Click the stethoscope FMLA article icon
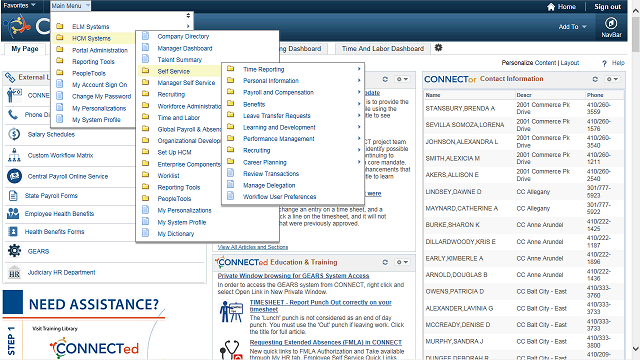Image resolution: width=640 pixels, height=360 pixels. pos(231,350)
